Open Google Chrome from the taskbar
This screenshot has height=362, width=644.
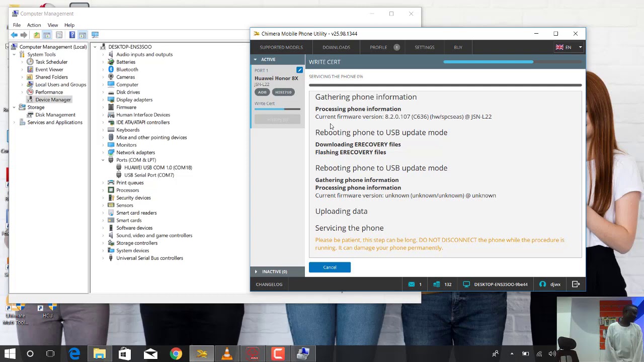(176, 354)
